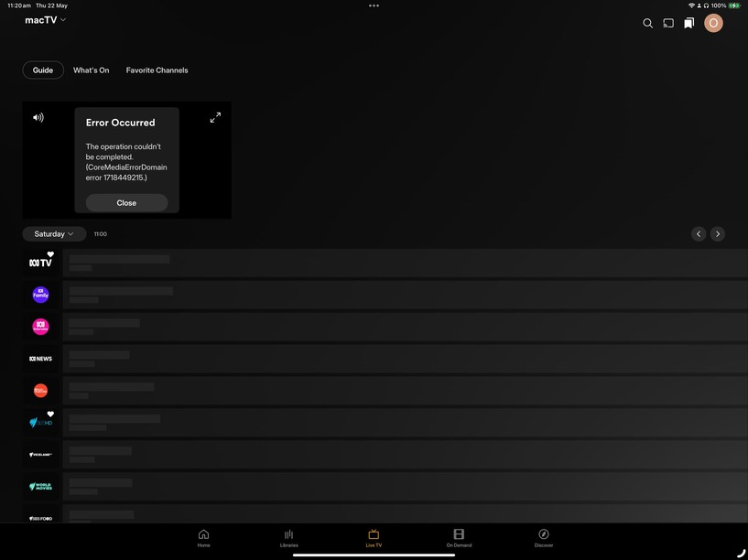Open the Discover tab

543,538
